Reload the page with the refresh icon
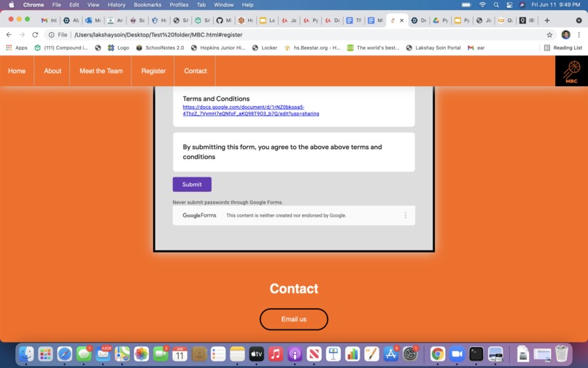 (x=35, y=34)
